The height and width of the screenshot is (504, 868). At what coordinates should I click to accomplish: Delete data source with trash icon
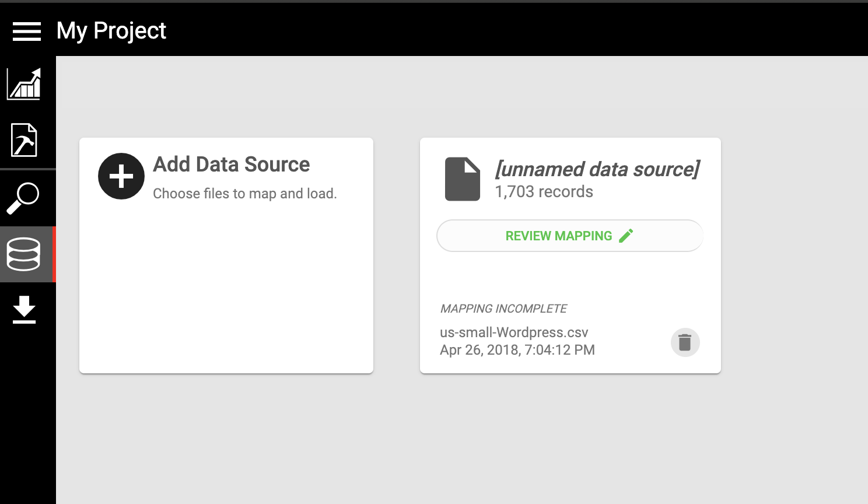point(685,342)
